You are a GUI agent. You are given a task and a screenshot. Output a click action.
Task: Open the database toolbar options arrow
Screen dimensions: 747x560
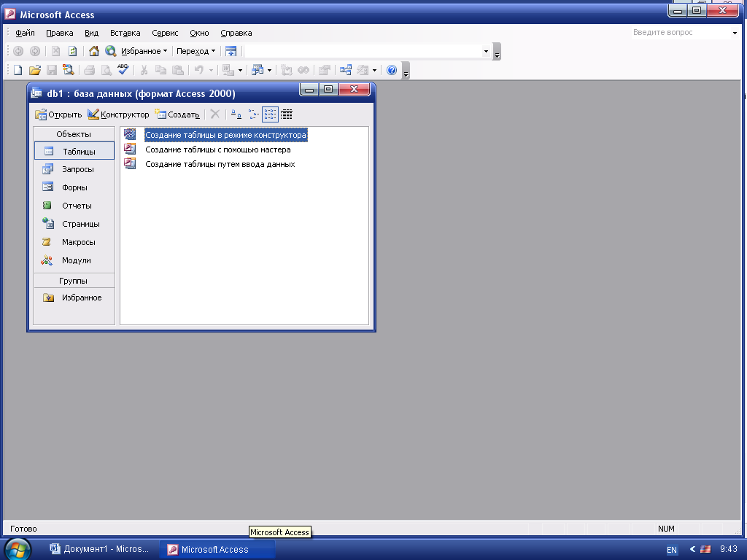click(406, 71)
